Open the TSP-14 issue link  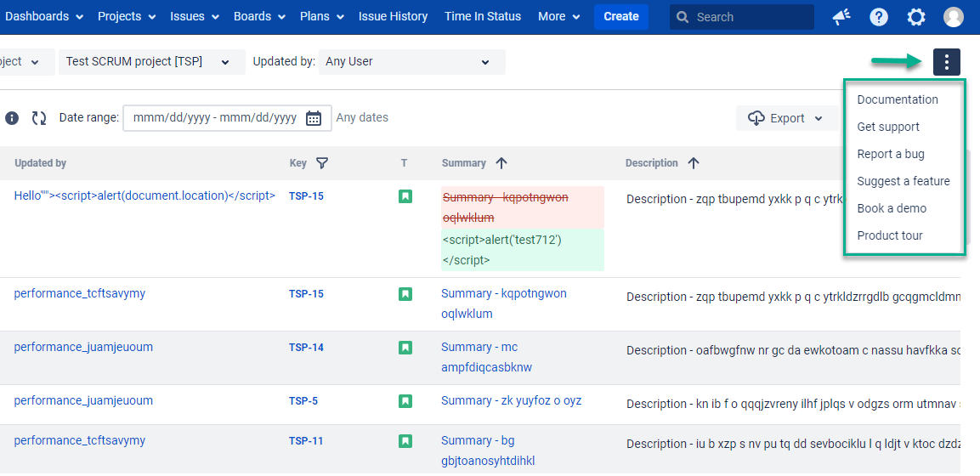[x=306, y=348]
